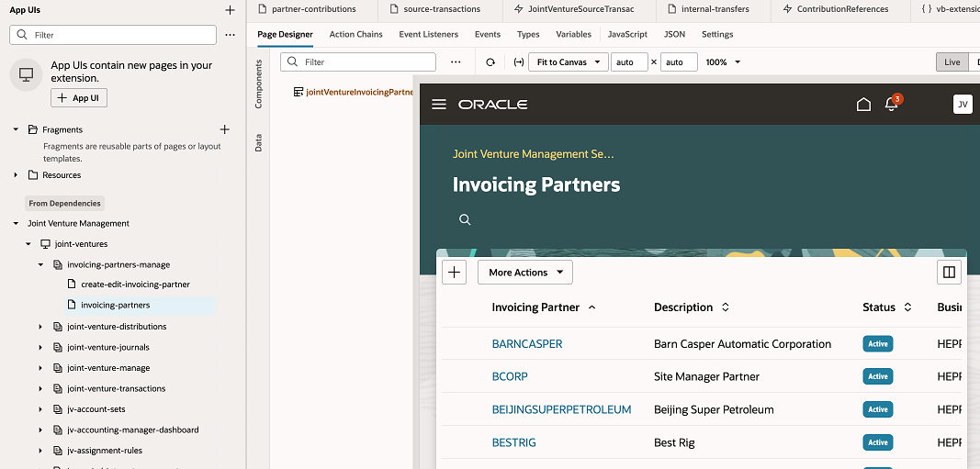Expand the jv-account-sets flow
Viewport: 980px width, 469px height.
pyautogui.click(x=40, y=409)
